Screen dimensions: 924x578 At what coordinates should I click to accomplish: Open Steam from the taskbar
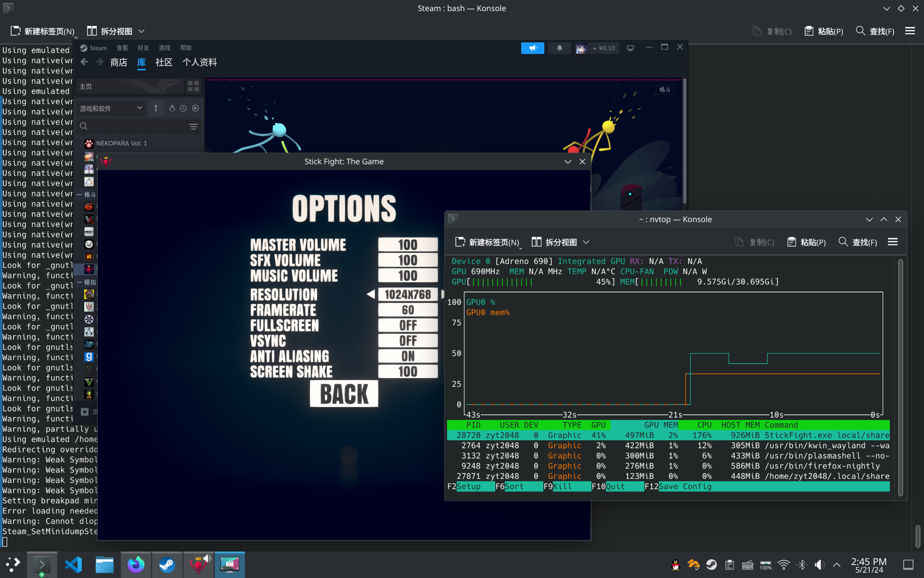pyautogui.click(x=167, y=565)
